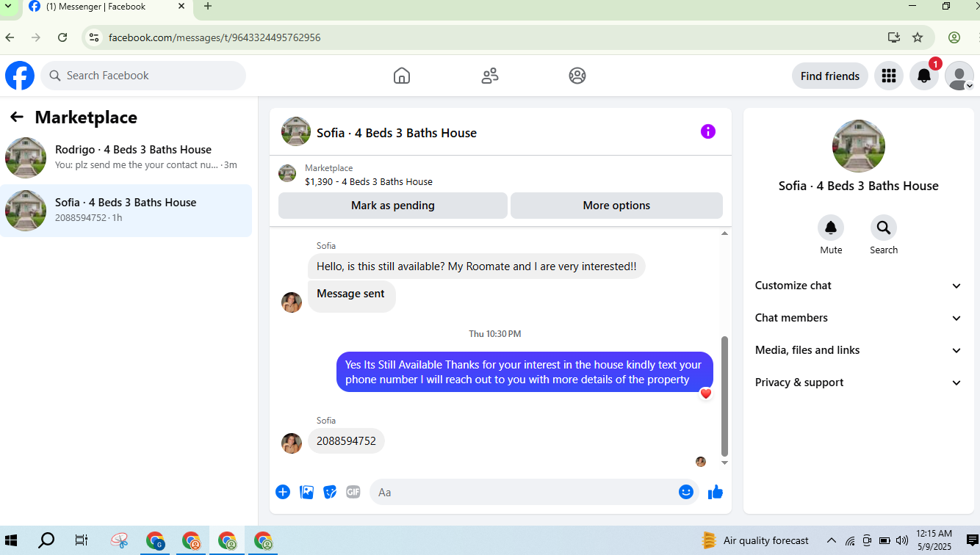Image resolution: width=980 pixels, height=555 pixels.
Task: Open Task View on the taskbar
Action: 82,541
